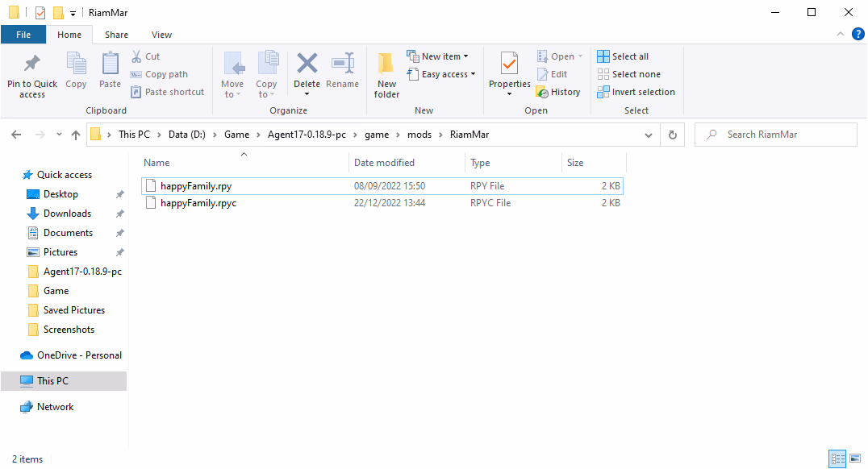Go up one folder level

[x=76, y=135]
